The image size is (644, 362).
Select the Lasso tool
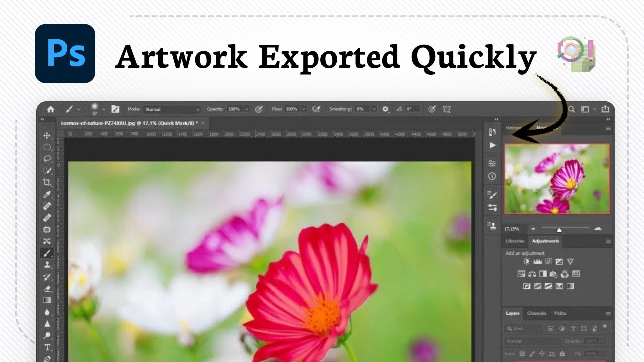47,159
